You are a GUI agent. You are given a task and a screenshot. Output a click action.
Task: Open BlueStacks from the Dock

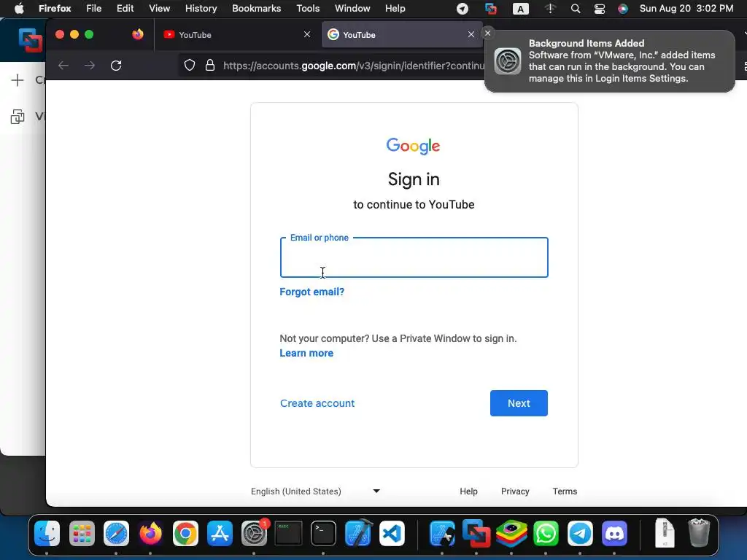click(511, 533)
